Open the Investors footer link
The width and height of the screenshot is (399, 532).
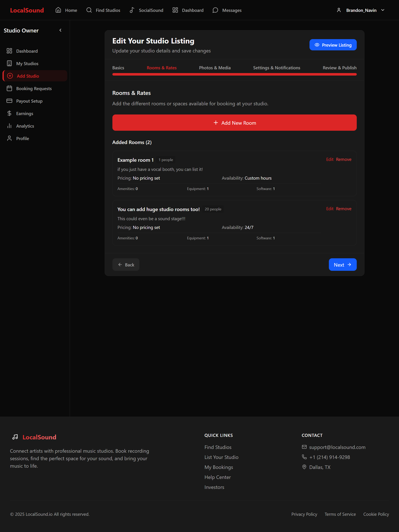[x=214, y=487]
